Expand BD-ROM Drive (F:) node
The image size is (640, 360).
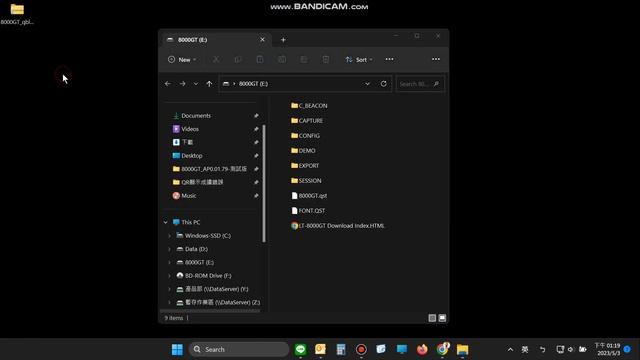tap(169, 276)
